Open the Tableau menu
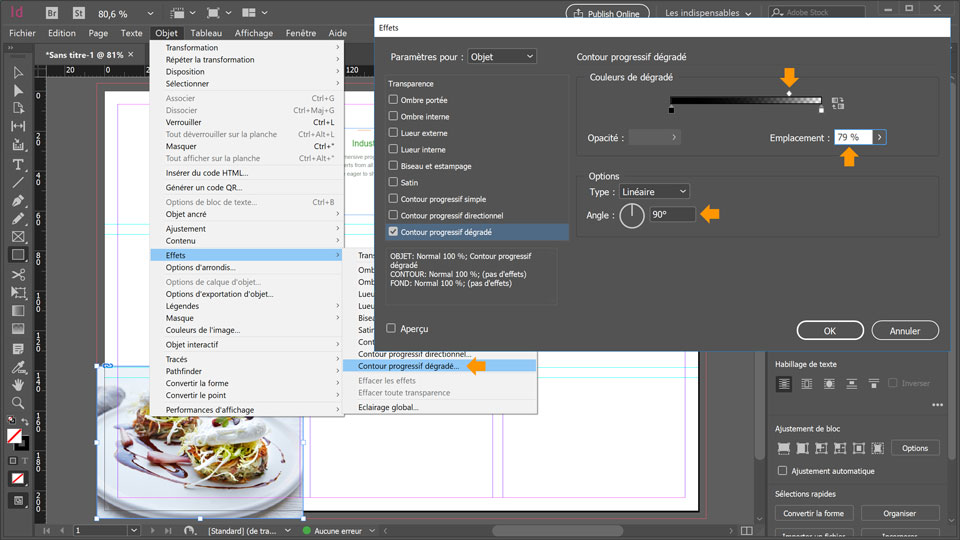The height and width of the screenshot is (540, 960). tap(206, 33)
